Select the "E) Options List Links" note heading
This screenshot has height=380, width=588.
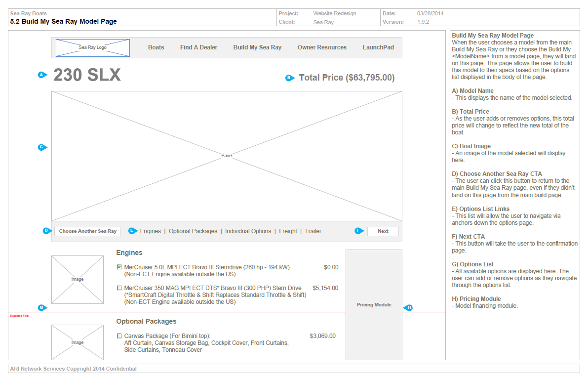(x=480, y=209)
